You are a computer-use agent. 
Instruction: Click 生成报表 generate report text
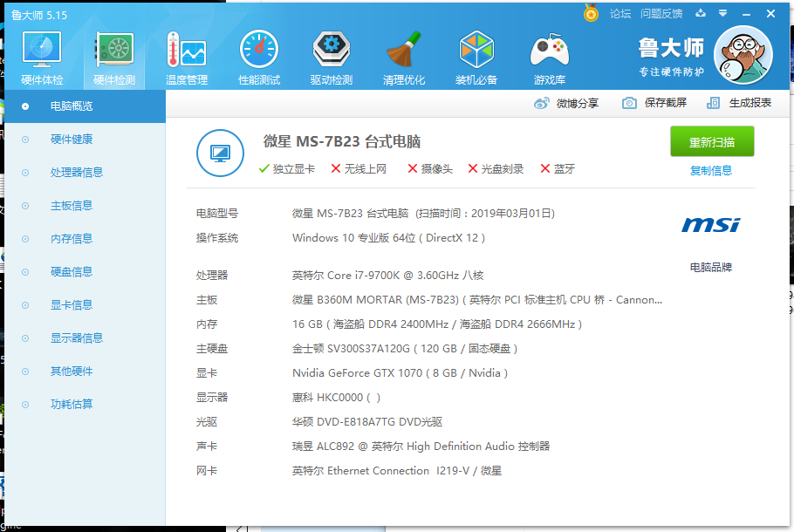[750, 103]
